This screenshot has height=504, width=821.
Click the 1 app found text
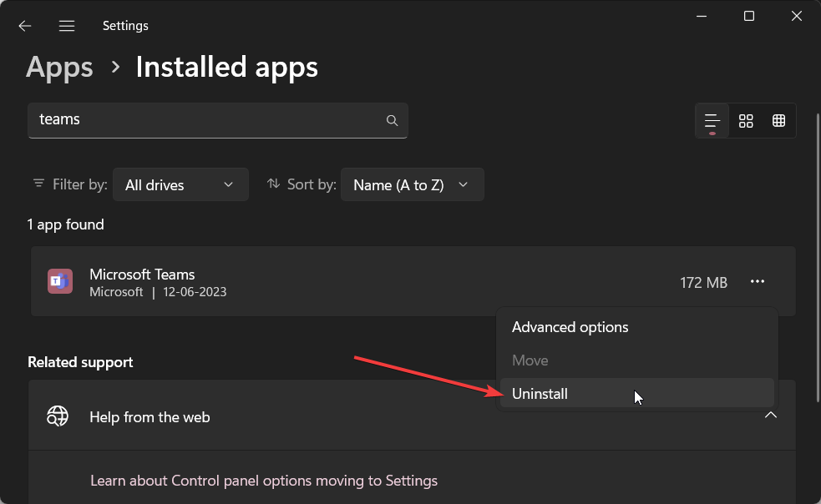point(65,224)
